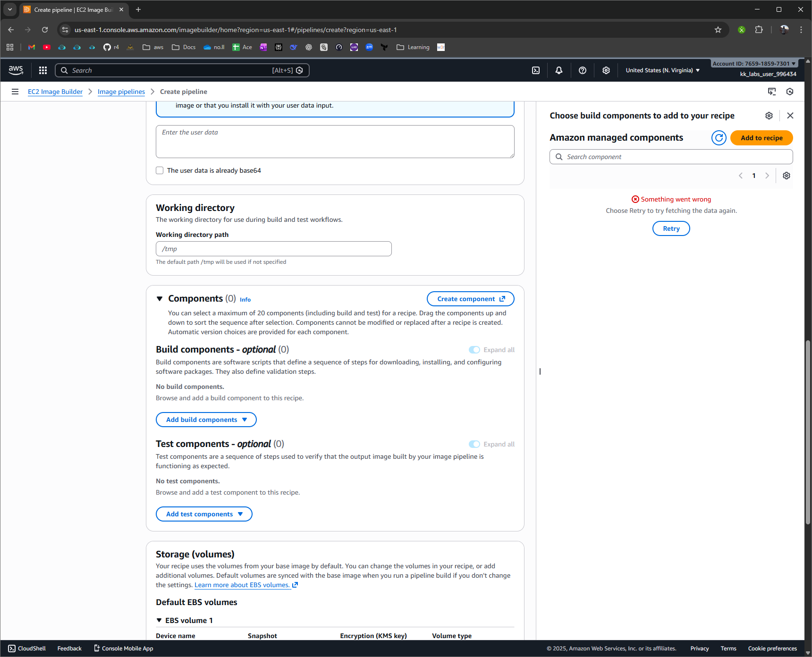Go to next page of components
The height and width of the screenshot is (657, 812).
[767, 176]
